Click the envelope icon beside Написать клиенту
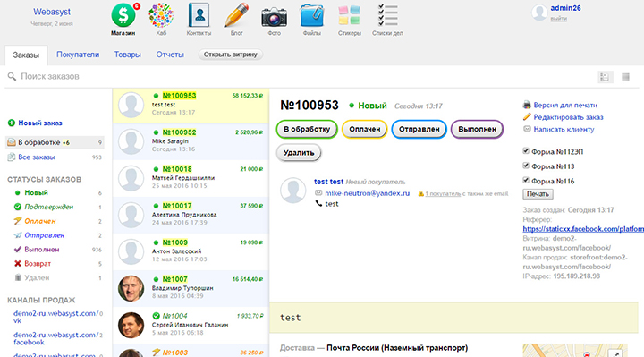Viewport: 644px width, 357px height. coord(527,129)
